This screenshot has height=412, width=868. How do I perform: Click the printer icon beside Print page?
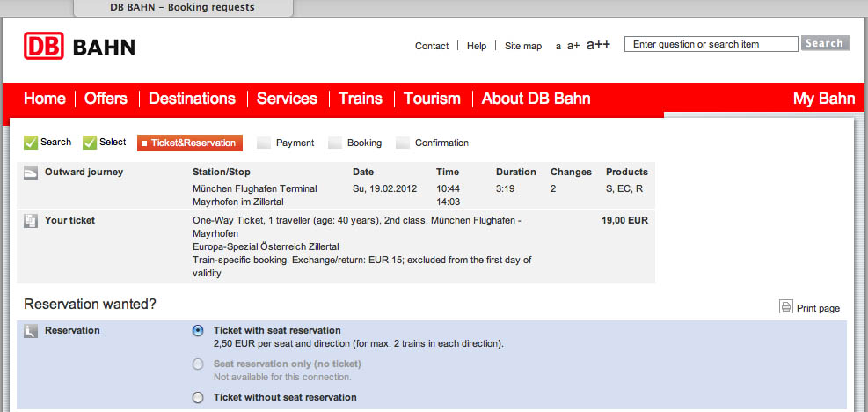click(x=786, y=306)
